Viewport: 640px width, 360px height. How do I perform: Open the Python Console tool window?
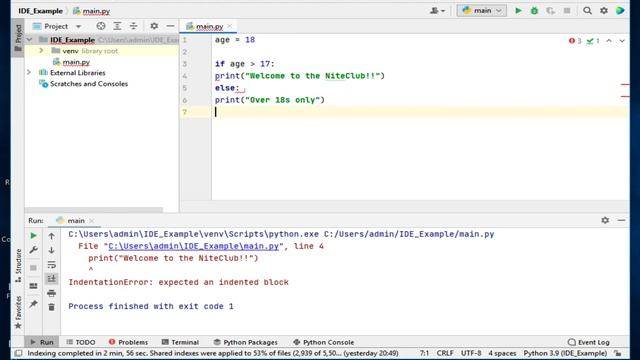[323, 342]
